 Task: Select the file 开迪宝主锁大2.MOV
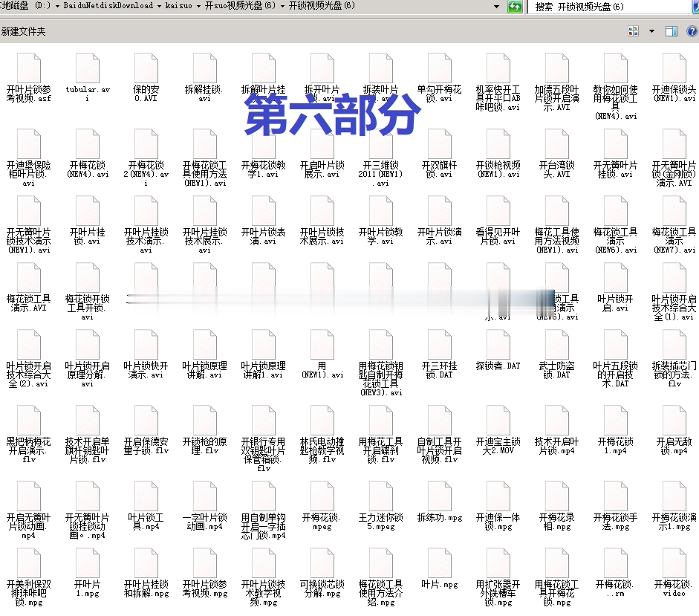(x=498, y=430)
